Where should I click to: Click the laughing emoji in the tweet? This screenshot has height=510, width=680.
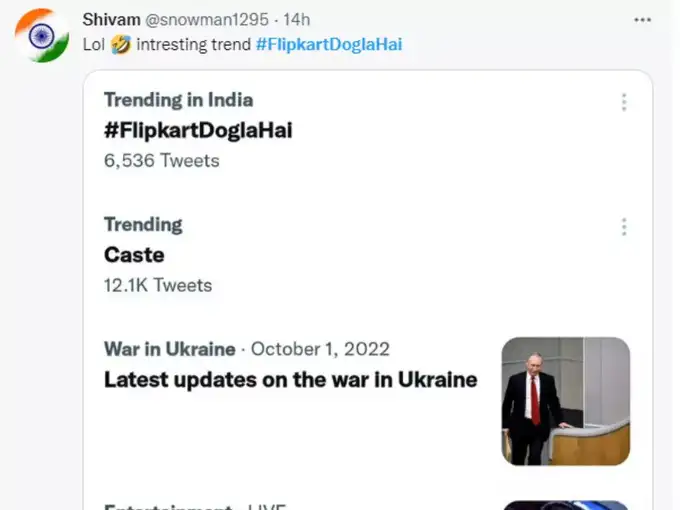pyautogui.click(x=121, y=44)
